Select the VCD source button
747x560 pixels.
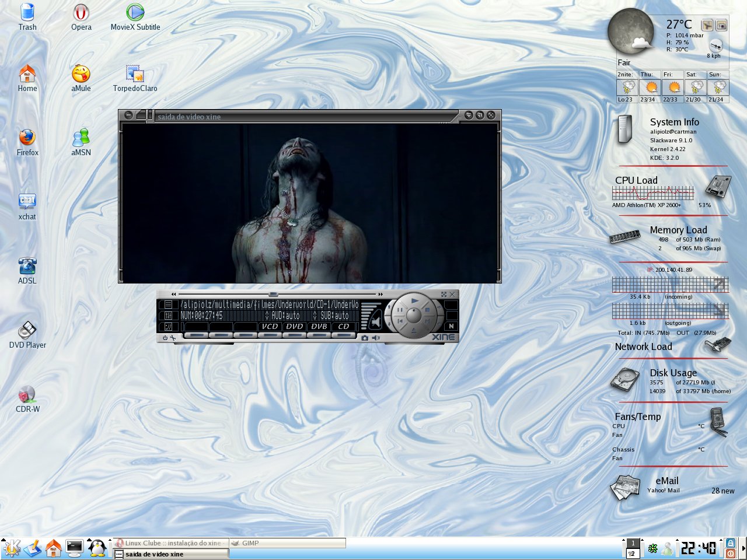point(270,327)
